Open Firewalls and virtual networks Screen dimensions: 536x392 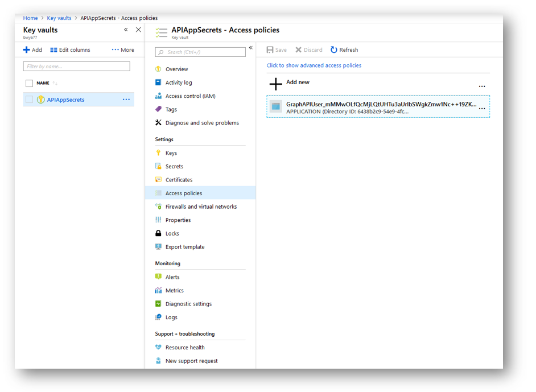click(x=201, y=207)
